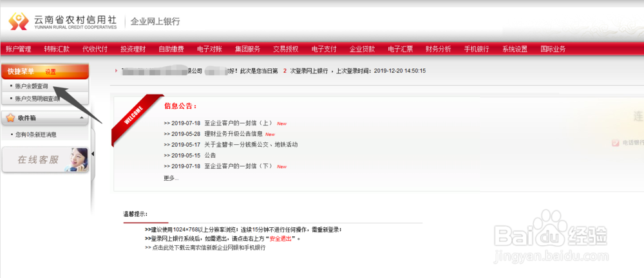
Task: Click the 快捷菜单 panel header
Action: tap(45, 72)
